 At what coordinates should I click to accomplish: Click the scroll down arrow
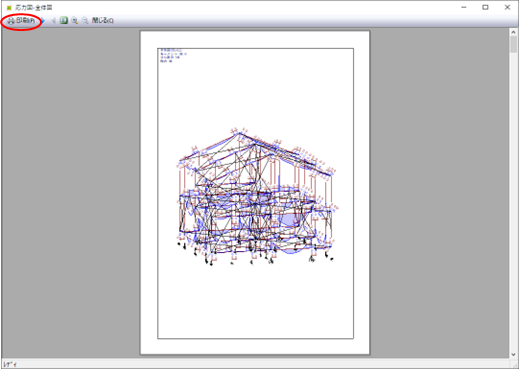coord(513,354)
